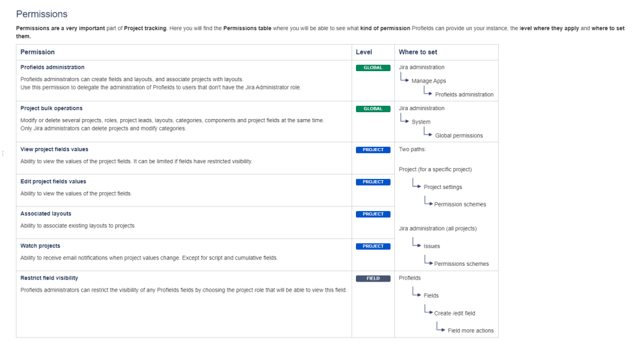Click the FIELD badge for Restrict field visibility
This screenshot has height=347, width=644.
point(373,278)
